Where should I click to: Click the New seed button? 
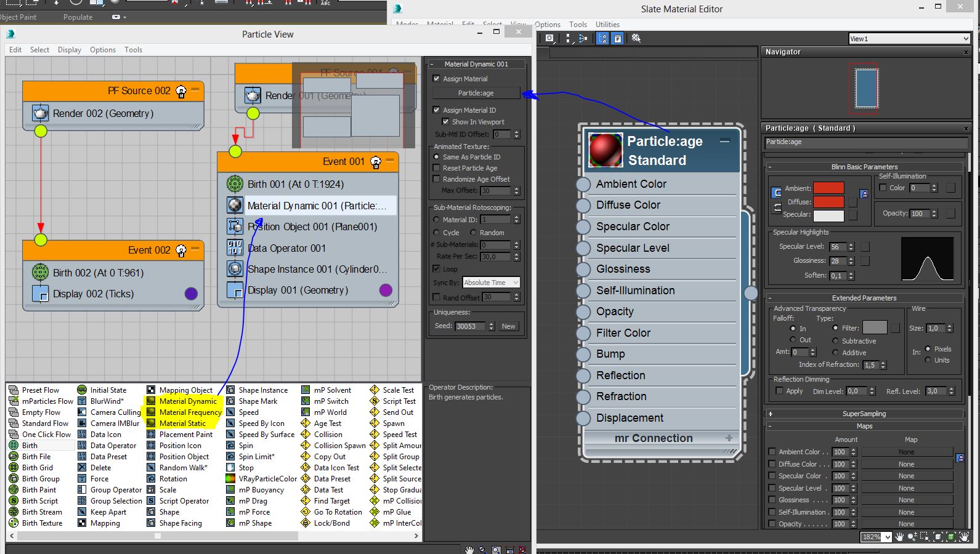508,326
